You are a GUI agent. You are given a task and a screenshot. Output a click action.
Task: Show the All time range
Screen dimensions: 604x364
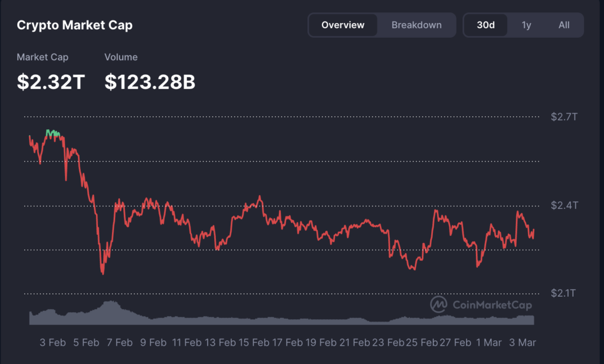564,25
